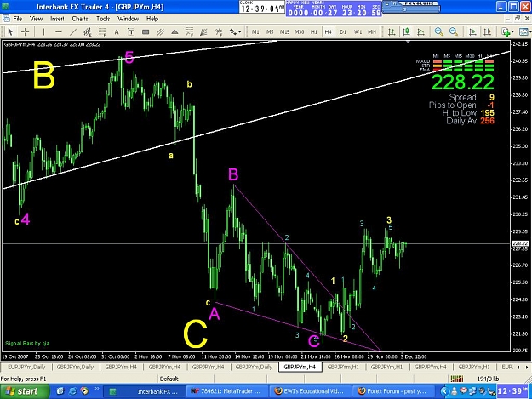Viewport: 532px width, 399px height.
Task: Switch timeframe to MN
Action: pyautogui.click(x=372, y=31)
